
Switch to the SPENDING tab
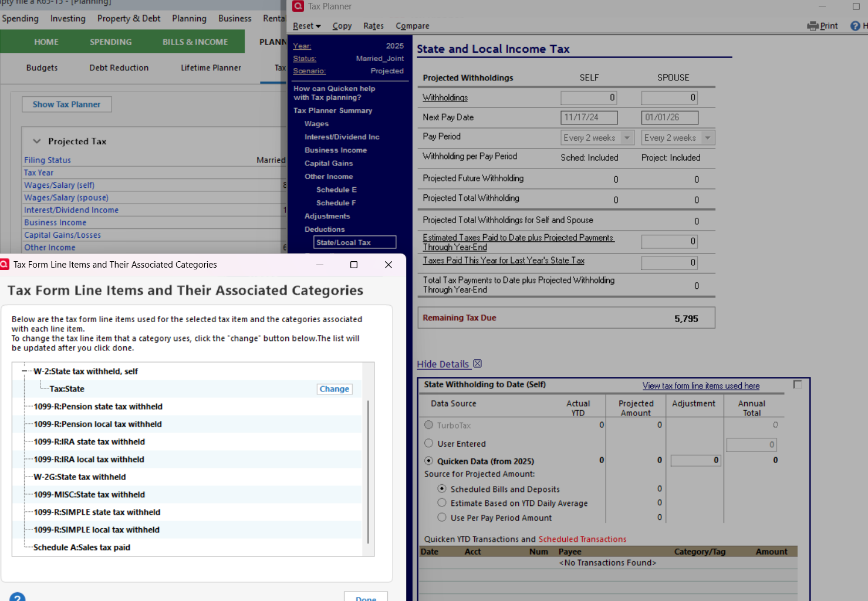111,42
